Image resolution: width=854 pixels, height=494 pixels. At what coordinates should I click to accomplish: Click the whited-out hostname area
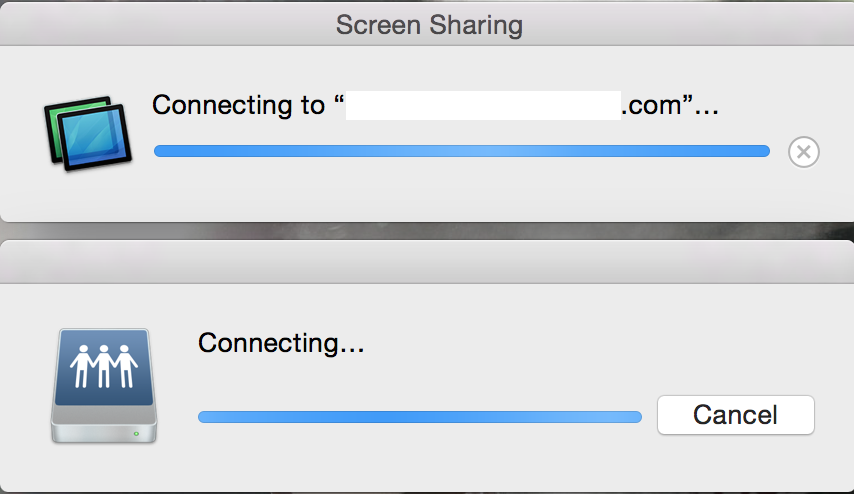pos(483,105)
